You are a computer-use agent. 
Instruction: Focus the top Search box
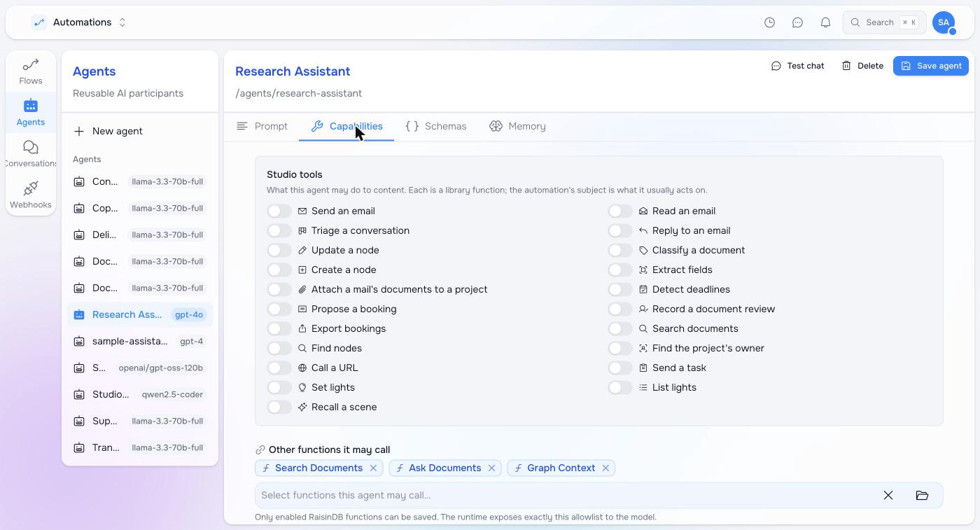[884, 22]
